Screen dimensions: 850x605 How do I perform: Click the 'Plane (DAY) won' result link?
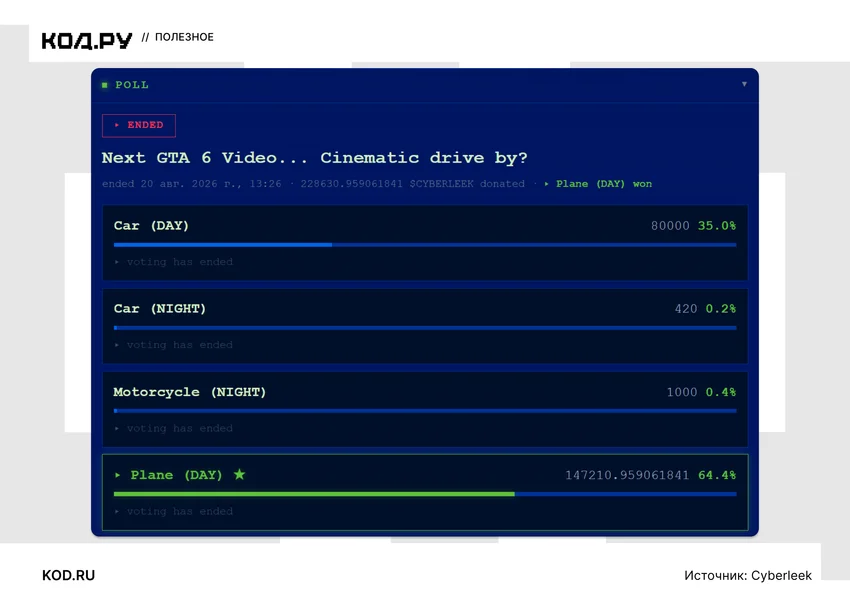coord(598,184)
